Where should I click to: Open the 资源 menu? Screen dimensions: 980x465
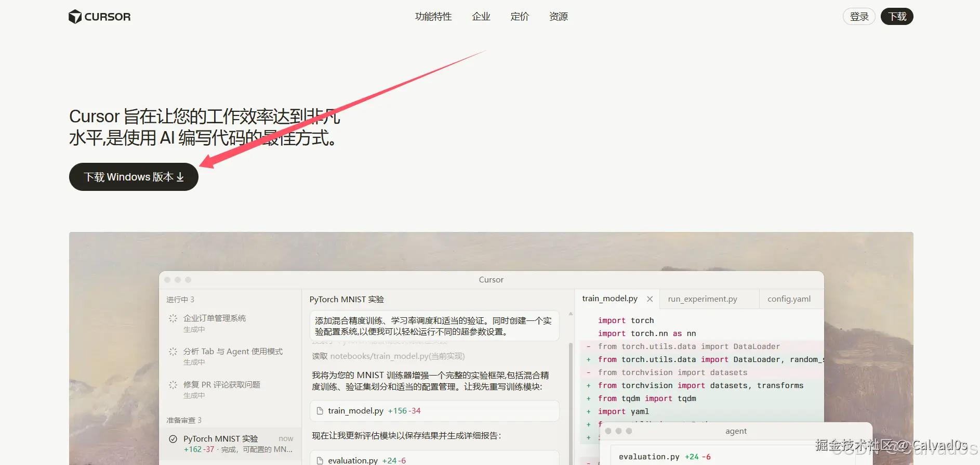coord(559,17)
